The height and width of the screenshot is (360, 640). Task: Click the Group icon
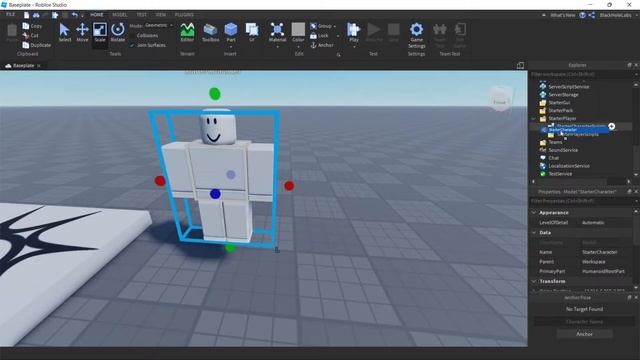313,26
